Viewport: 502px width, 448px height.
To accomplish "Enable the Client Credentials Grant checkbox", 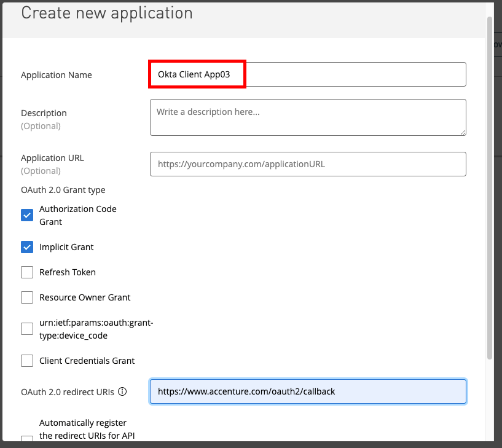I will coord(27,361).
